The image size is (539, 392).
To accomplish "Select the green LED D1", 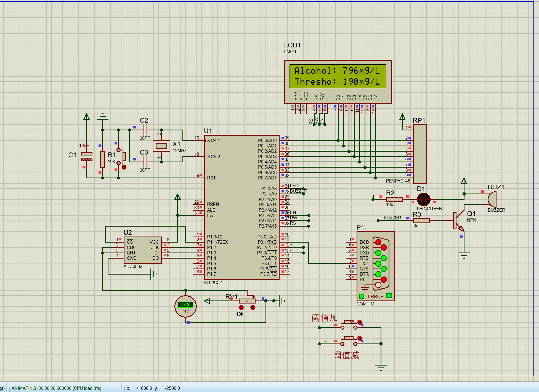I will tap(423, 199).
